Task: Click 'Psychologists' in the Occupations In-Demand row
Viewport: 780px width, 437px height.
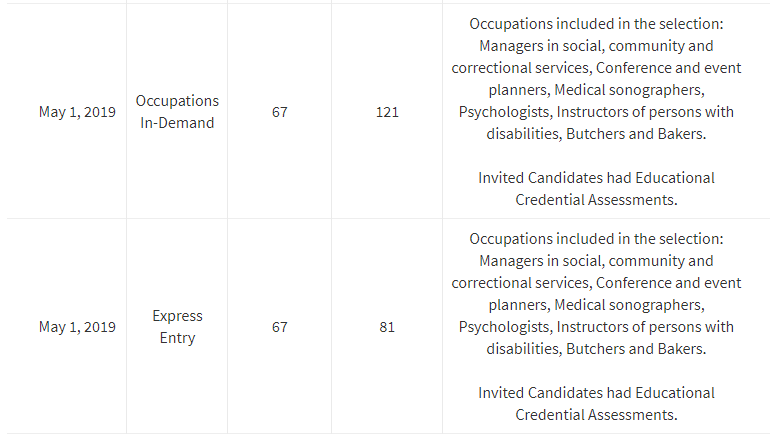Action: click(503, 112)
